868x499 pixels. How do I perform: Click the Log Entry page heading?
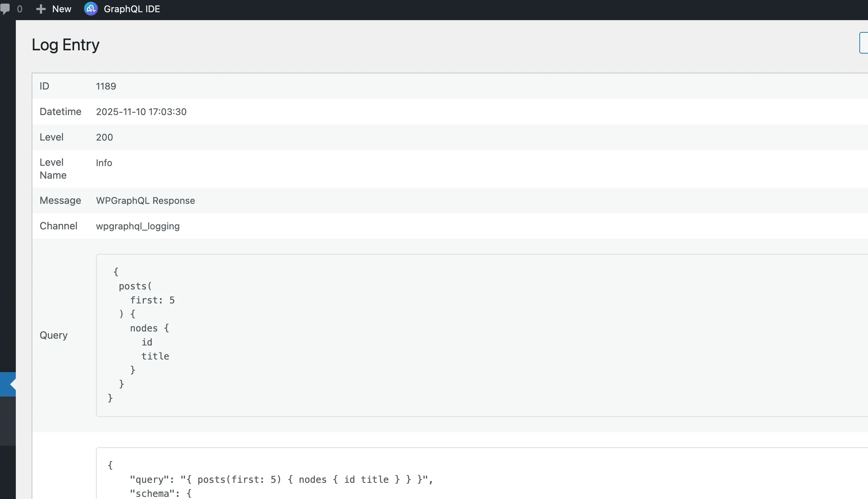[65, 45]
